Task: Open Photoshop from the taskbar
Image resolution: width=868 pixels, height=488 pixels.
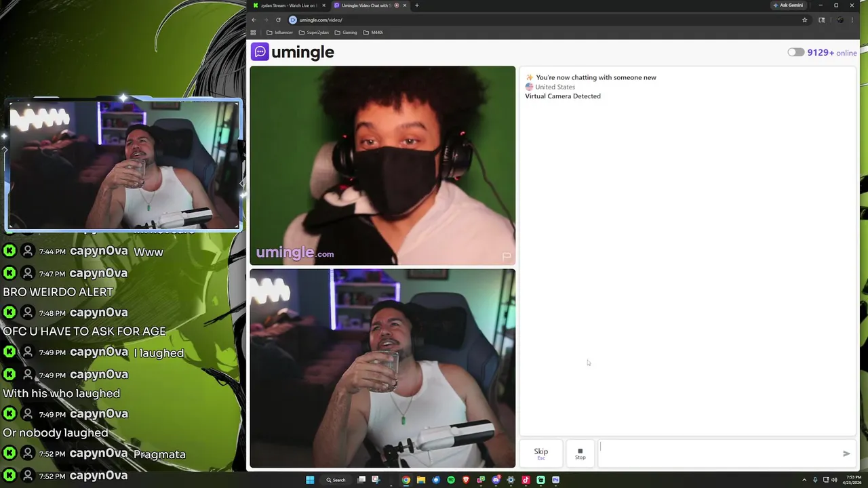Action: click(556, 480)
